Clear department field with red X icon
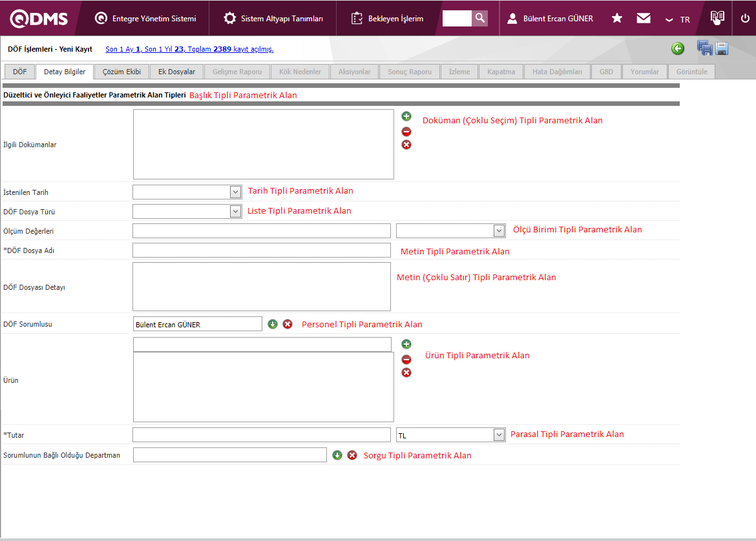This screenshot has width=756, height=541. [352, 454]
